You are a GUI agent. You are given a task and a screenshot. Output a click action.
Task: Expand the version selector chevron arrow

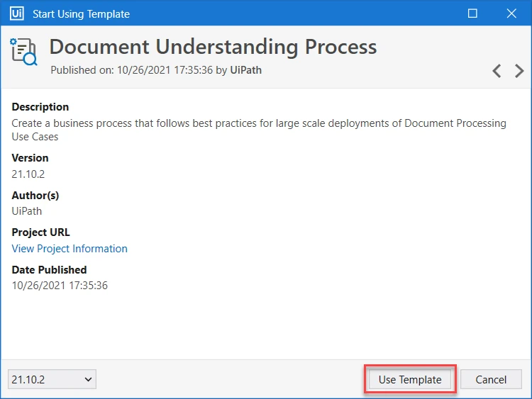pos(88,379)
